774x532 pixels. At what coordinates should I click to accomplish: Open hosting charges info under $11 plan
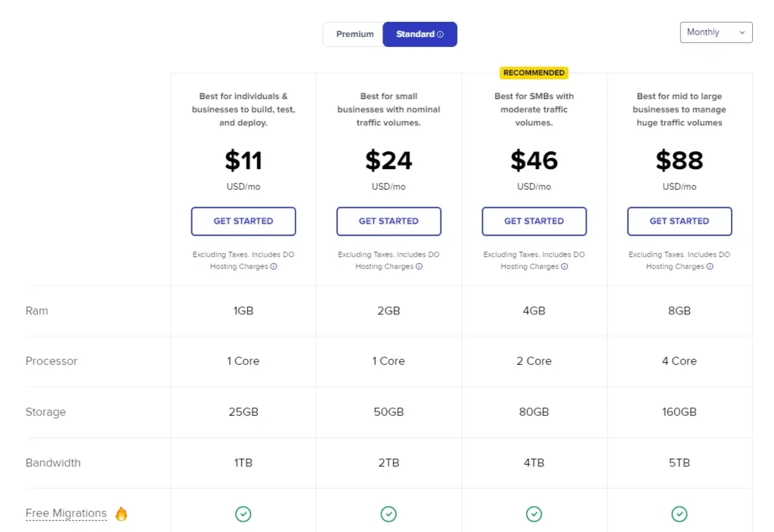coord(274,267)
